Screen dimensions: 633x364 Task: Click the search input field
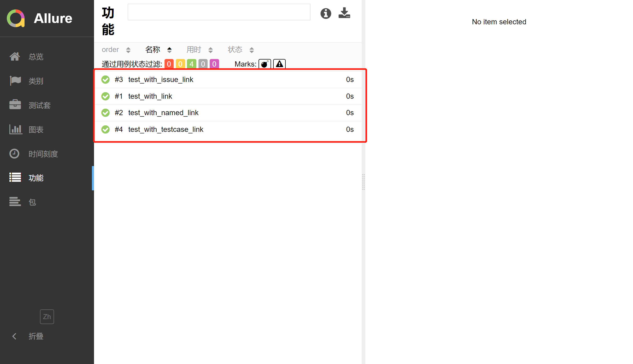pos(219,12)
